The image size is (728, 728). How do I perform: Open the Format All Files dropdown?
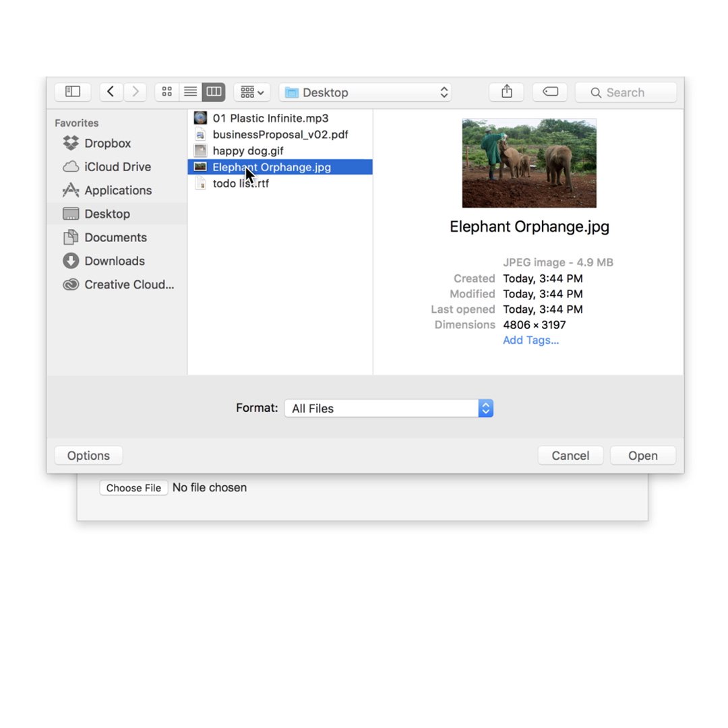(389, 408)
